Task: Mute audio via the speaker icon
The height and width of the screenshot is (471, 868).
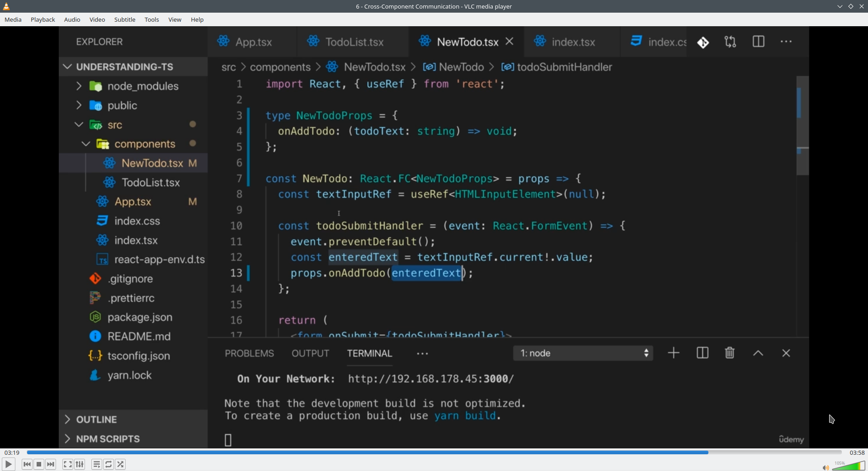Action: 826,467
